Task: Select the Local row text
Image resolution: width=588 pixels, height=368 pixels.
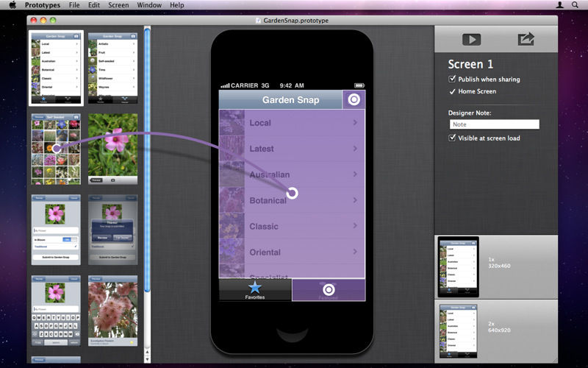Action: pyautogui.click(x=260, y=123)
